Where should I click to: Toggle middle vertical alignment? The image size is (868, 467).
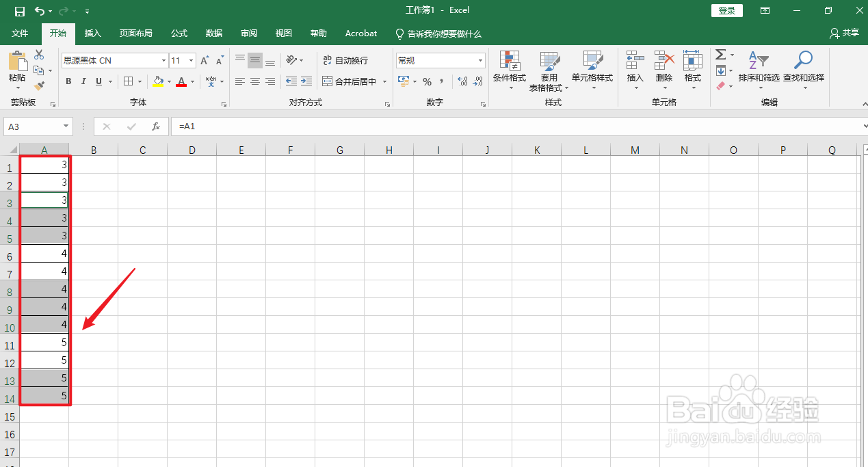[x=255, y=61]
